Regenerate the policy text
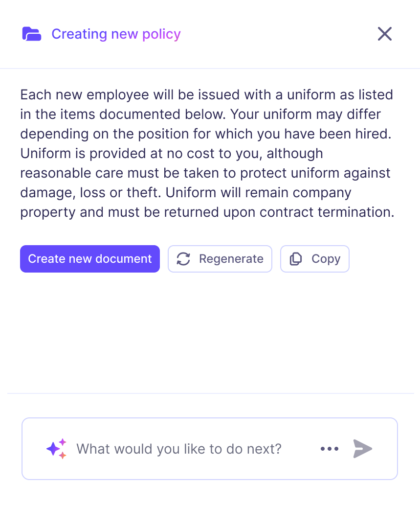420x505 pixels. pos(220,259)
